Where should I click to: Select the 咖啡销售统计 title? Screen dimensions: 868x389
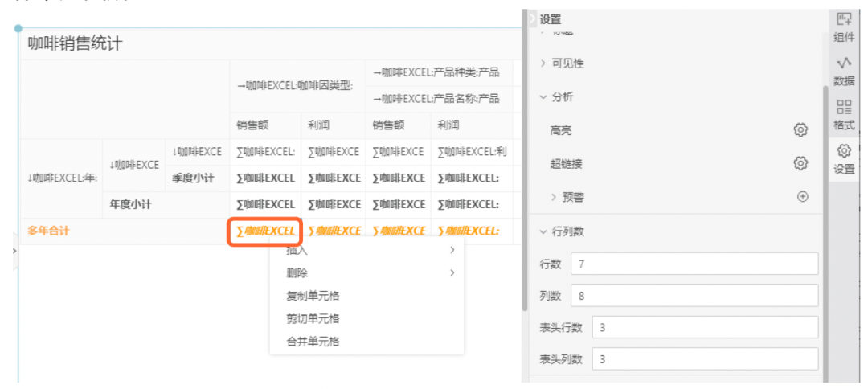coord(75,43)
